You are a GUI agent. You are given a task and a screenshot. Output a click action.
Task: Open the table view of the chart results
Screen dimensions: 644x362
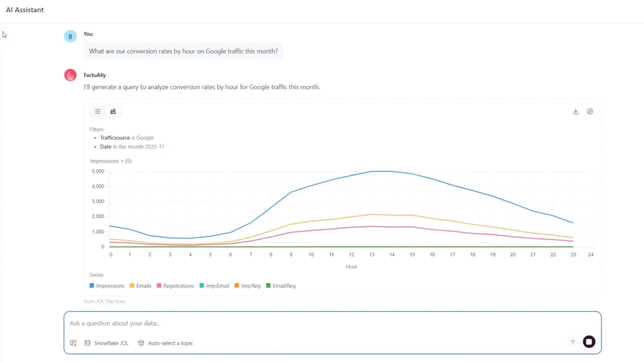98,111
